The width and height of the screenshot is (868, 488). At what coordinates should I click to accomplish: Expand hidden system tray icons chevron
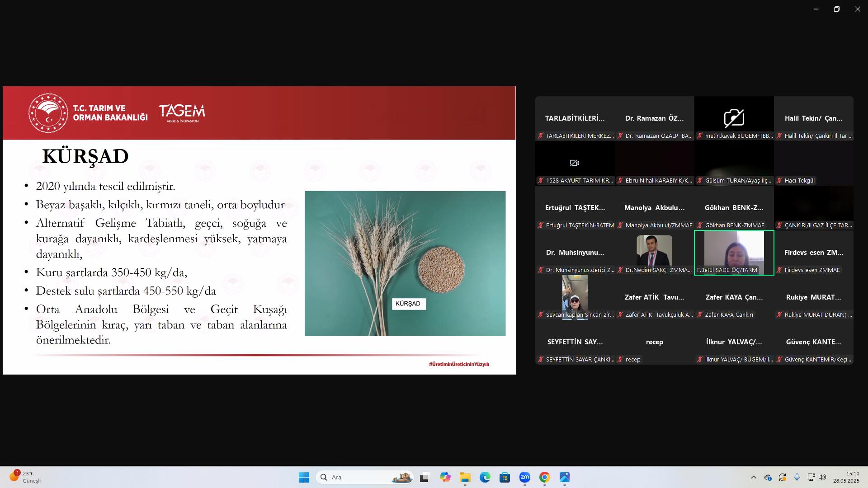point(753,477)
